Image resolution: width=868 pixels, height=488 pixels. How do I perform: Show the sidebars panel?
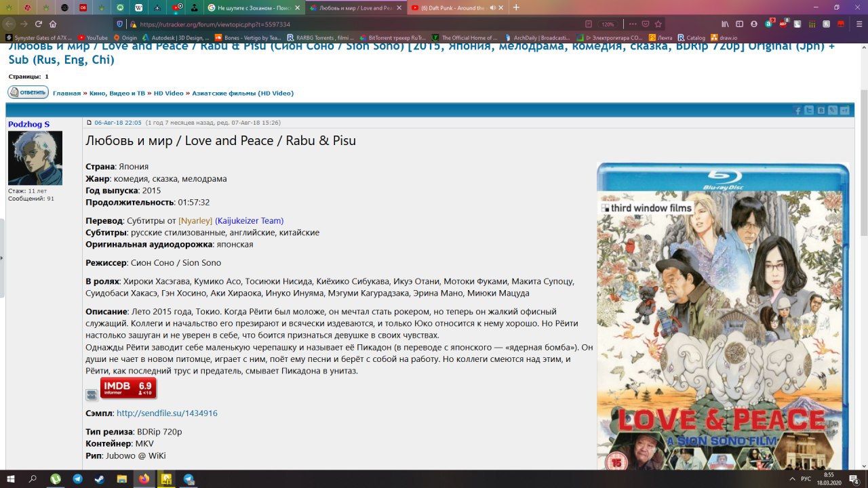click(739, 24)
